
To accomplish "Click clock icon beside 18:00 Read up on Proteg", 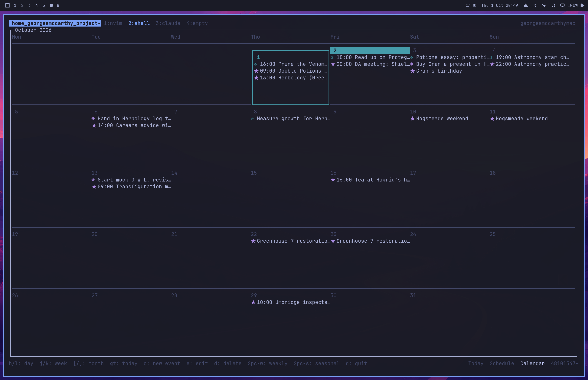I will coord(332,57).
